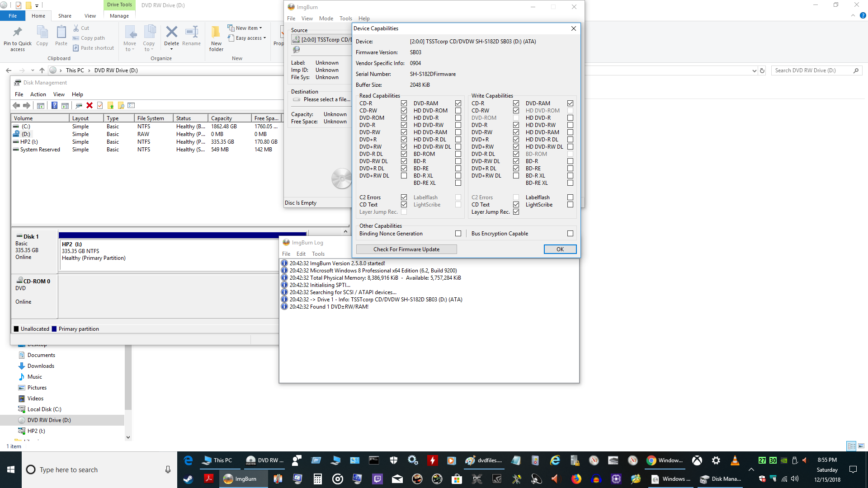Click Copy path in Explorer ribbon
This screenshot has width=868, height=488.
(x=89, y=38)
